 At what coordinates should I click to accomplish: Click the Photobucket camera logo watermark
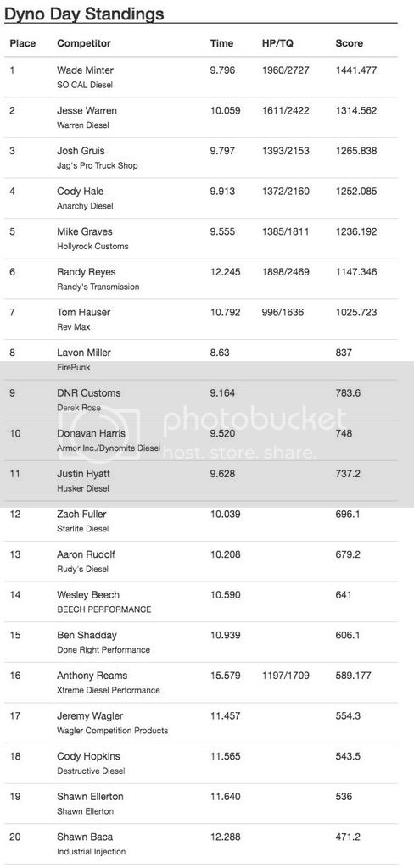point(106,433)
